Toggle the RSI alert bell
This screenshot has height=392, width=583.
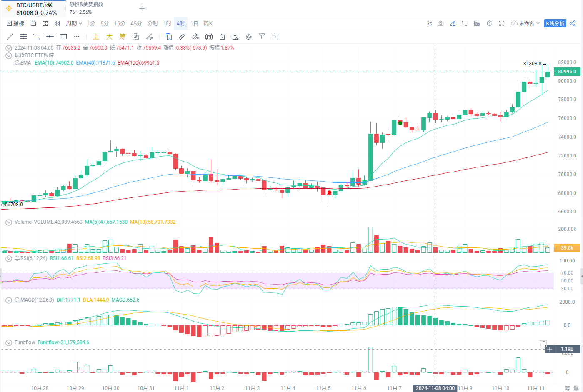(17, 258)
